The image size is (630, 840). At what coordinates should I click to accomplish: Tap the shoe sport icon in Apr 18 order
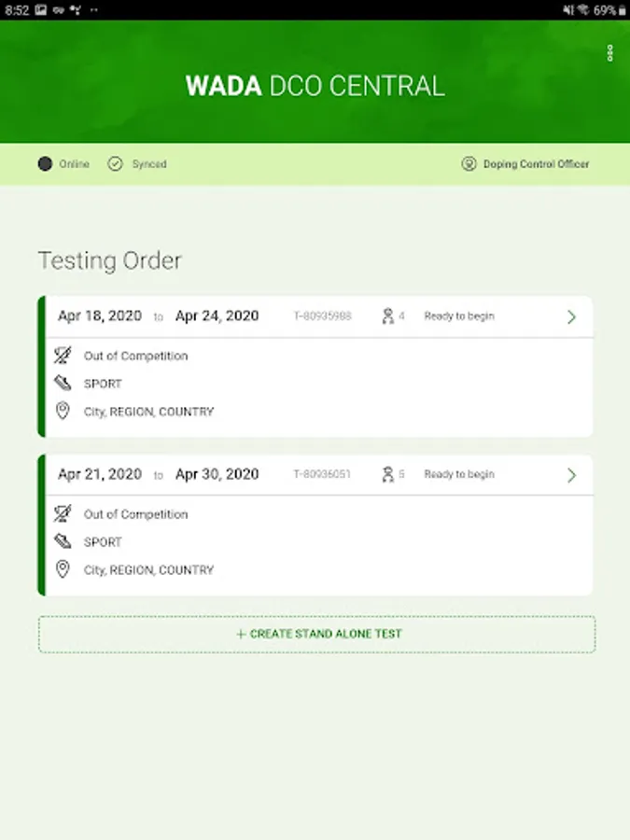[x=63, y=383]
